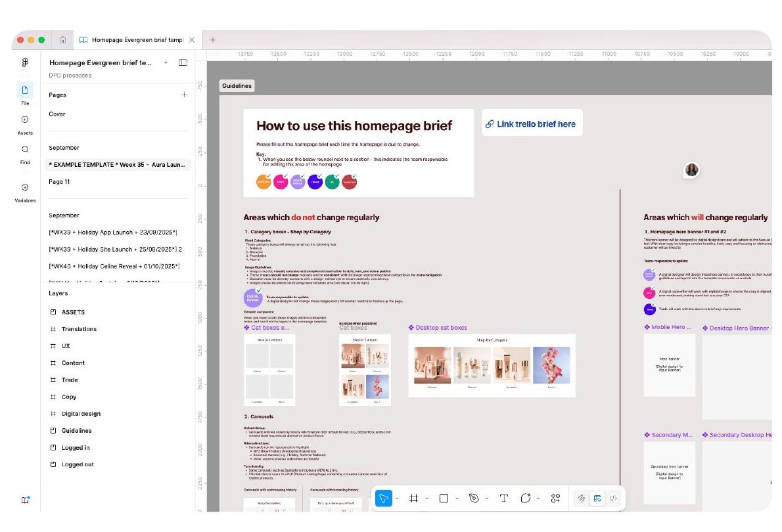Switch to Design mode
Viewport: 782px width, 532px height.
pos(597,498)
